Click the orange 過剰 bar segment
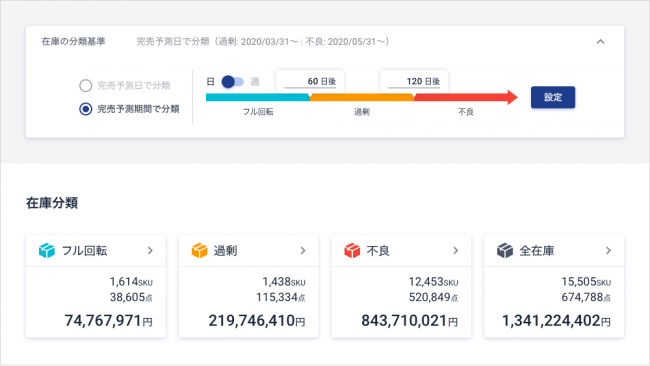The height and width of the screenshot is (366, 650). pos(362,97)
